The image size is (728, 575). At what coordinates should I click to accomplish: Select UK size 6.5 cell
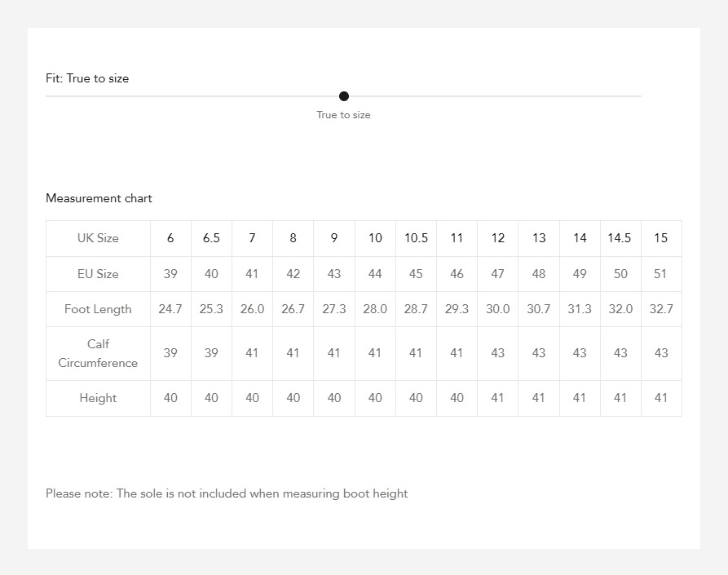[x=211, y=238]
